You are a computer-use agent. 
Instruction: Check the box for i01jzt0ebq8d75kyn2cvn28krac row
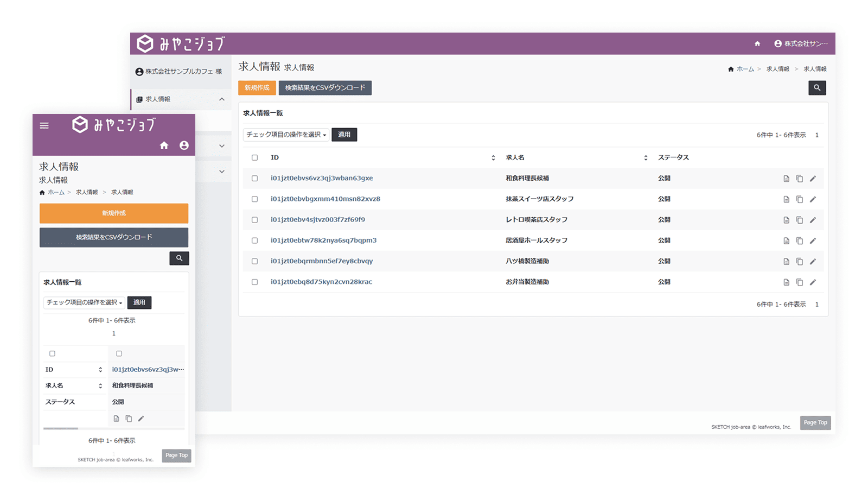click(x=254, y=282)
